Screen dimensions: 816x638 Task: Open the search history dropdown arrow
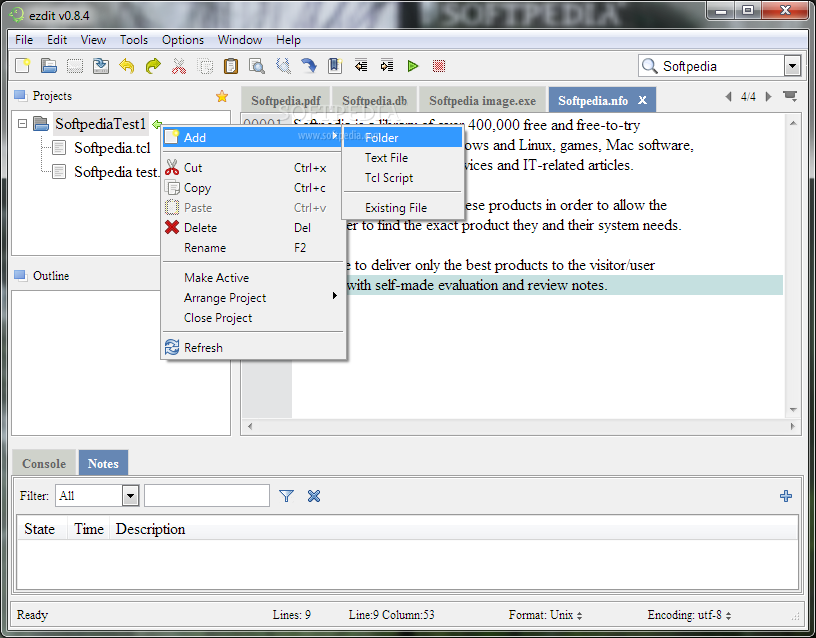tap(792, 66)
